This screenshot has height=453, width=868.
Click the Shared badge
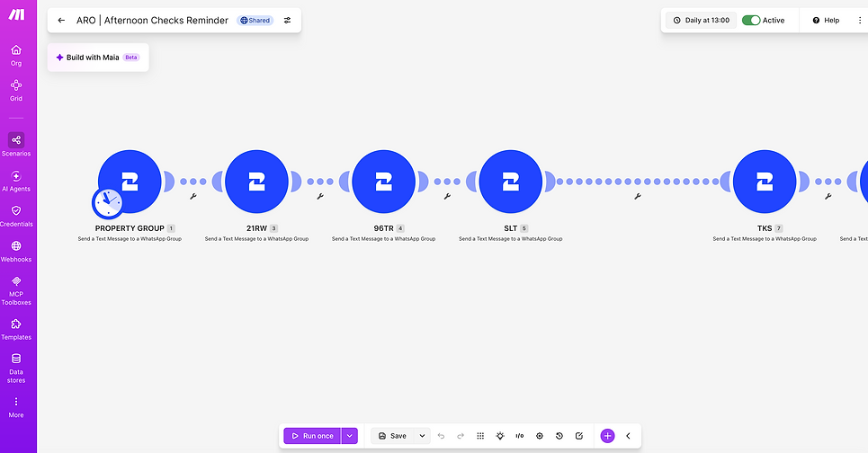[255, 21]
